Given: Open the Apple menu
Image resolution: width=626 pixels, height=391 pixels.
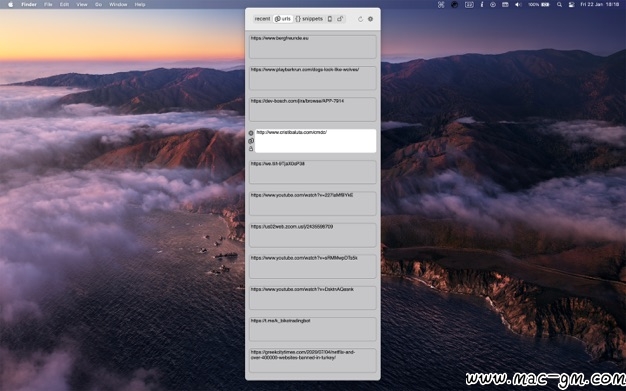Looking at the screenshot, I should (x=11, y=4).
